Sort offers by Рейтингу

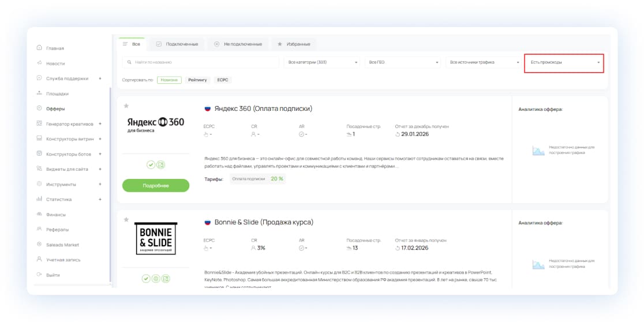(197, 80)
